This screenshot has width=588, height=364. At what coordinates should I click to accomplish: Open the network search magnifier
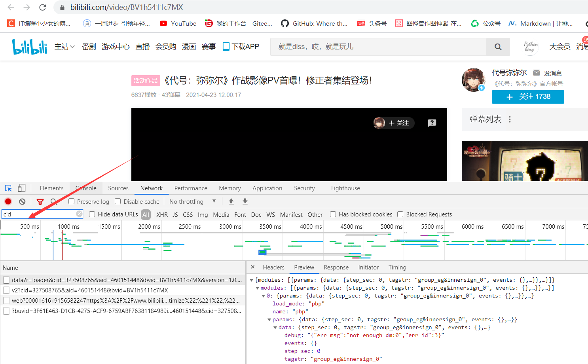pyautogui.click(x=54, y=201)
